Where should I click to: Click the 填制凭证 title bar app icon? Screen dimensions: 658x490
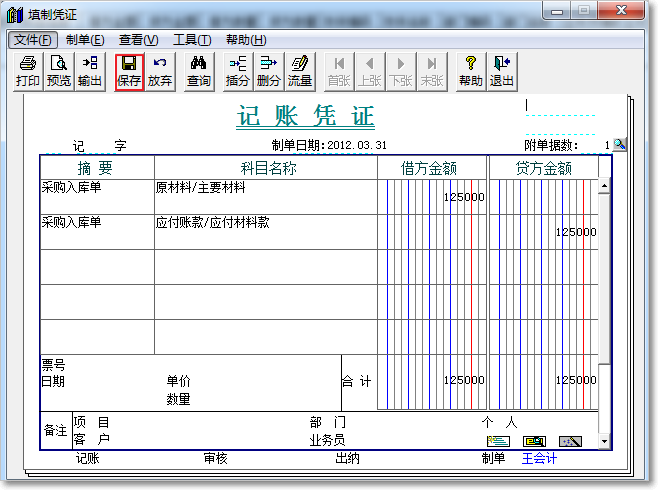click(15, 15)
